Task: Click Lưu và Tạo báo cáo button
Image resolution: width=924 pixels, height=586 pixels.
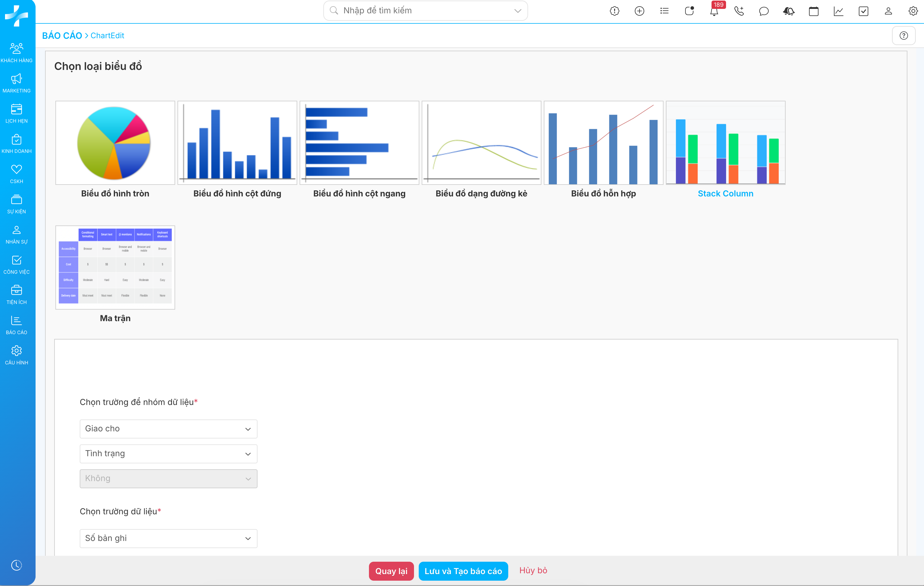Action: (463, 571)
